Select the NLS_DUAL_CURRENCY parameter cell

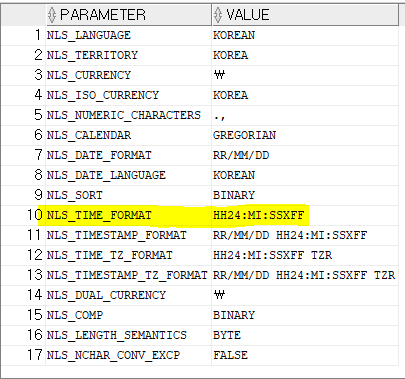(129, 295)
